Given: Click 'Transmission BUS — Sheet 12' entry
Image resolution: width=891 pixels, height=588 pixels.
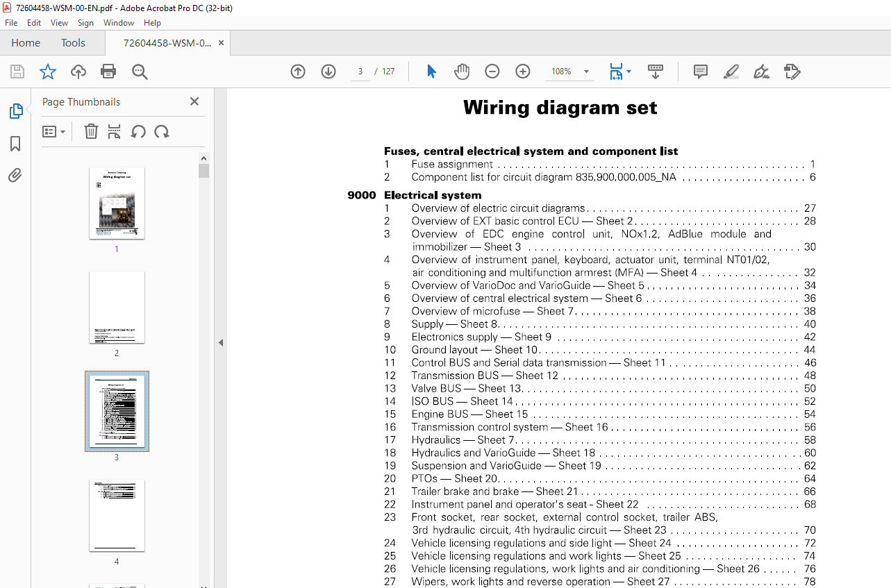Looking at the screenshot, I should (485, 376).
